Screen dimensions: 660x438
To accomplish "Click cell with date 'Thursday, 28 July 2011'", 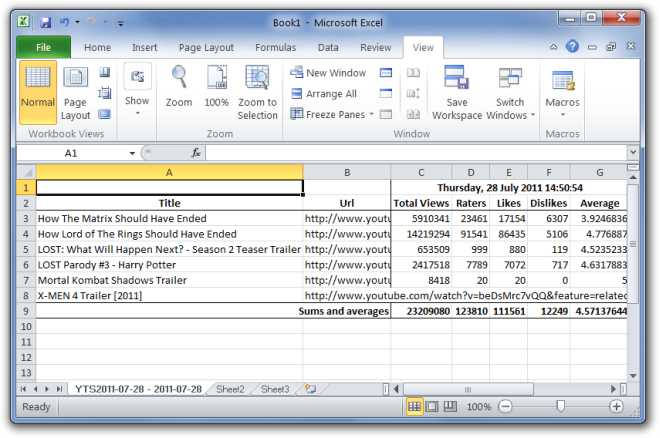I will point(510,188).
